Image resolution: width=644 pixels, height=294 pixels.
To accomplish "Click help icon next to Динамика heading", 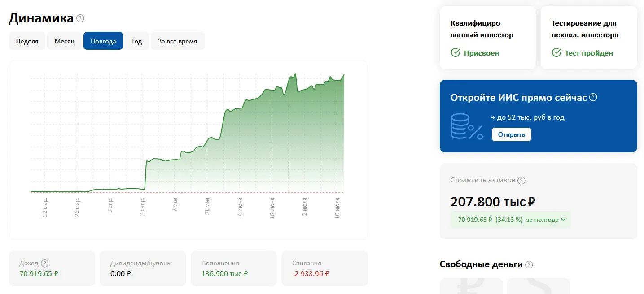I will point(80,18).
